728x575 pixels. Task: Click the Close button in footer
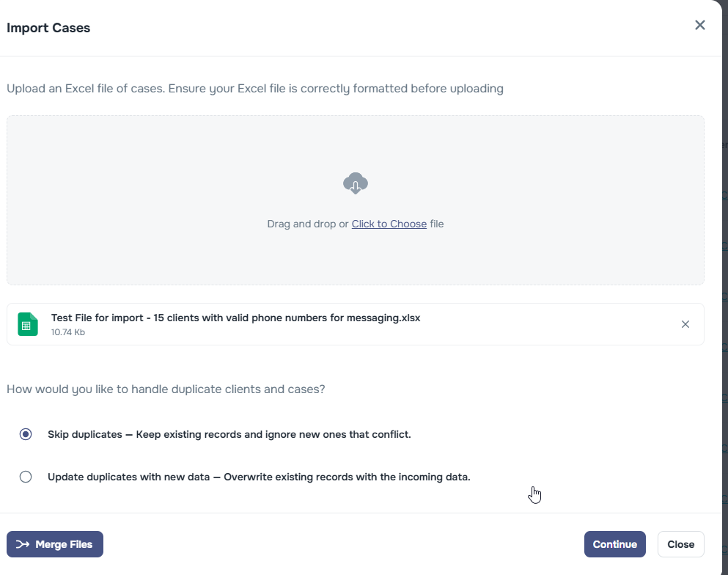[x=680, y=544]
